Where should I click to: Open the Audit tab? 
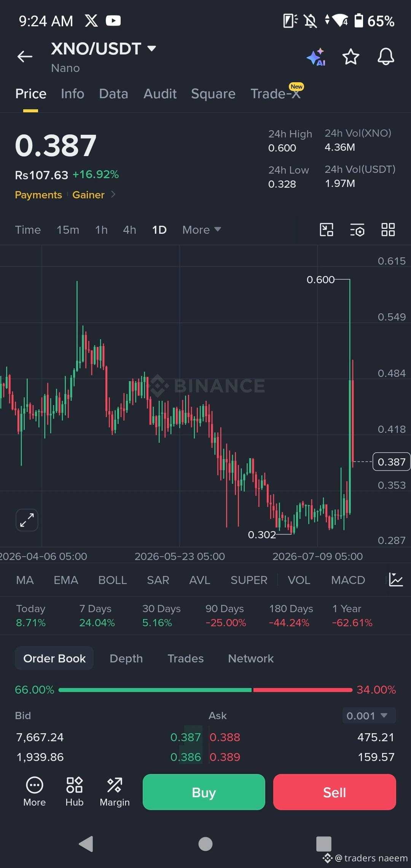click(x=160, y=94)
